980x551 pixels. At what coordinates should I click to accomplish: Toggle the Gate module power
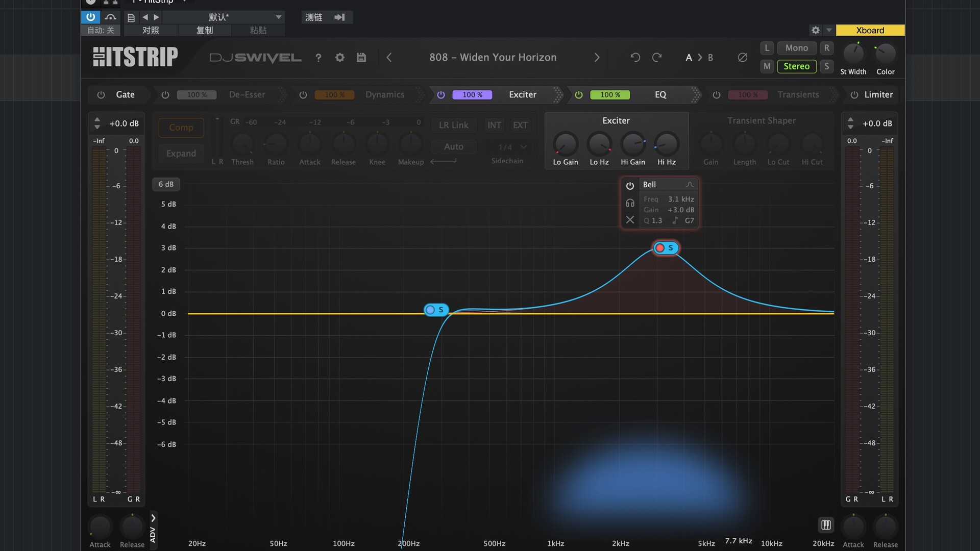101,95
